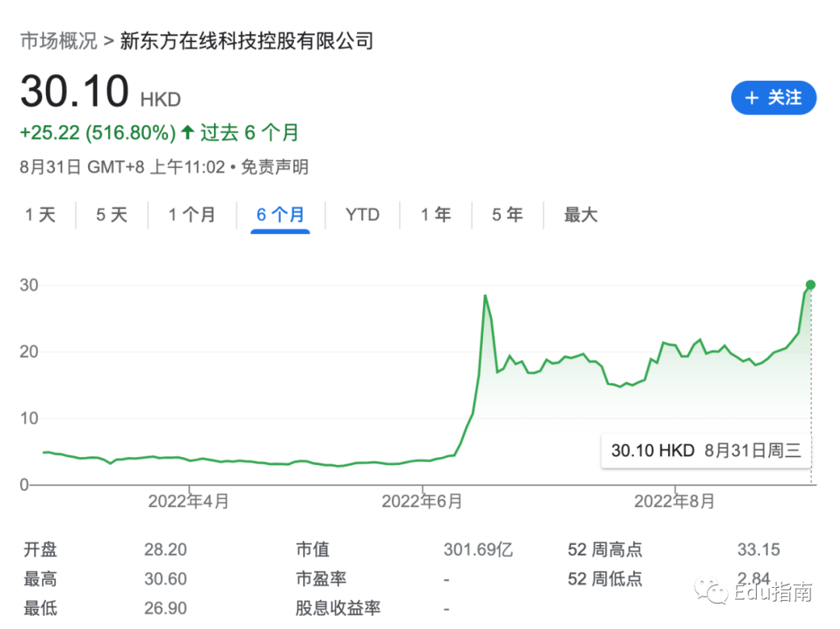Click the 开盘 value 28.20
This screenshot has width=840, height=629.
pyautogui.click(x=166, y=550)
